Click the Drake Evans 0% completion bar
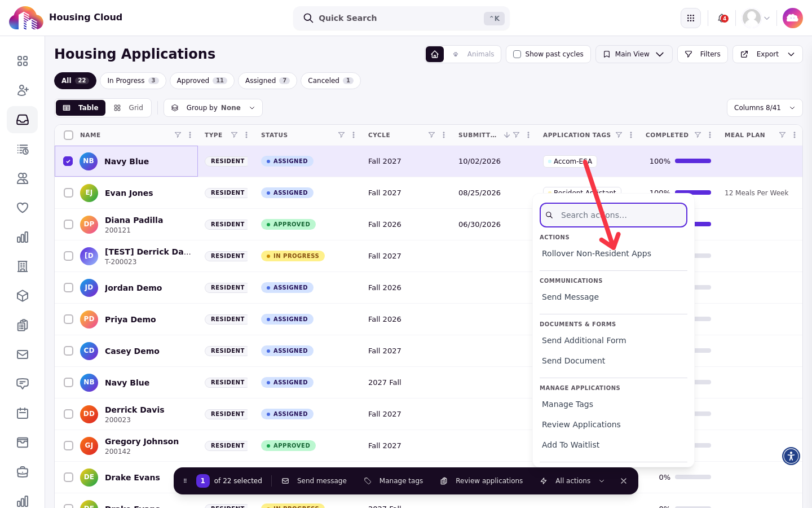Screen dimensions: 812x508 [693, 477]
